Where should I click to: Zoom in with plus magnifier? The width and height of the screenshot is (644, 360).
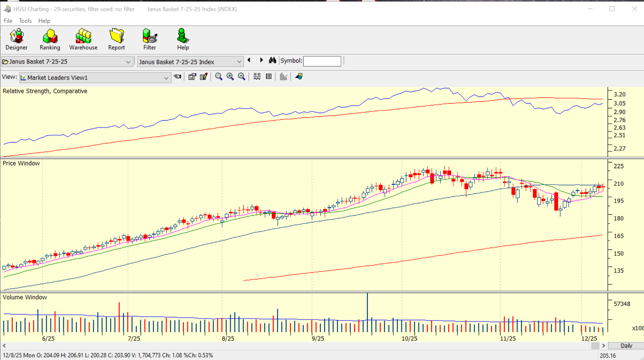click(x=230, y=77)
